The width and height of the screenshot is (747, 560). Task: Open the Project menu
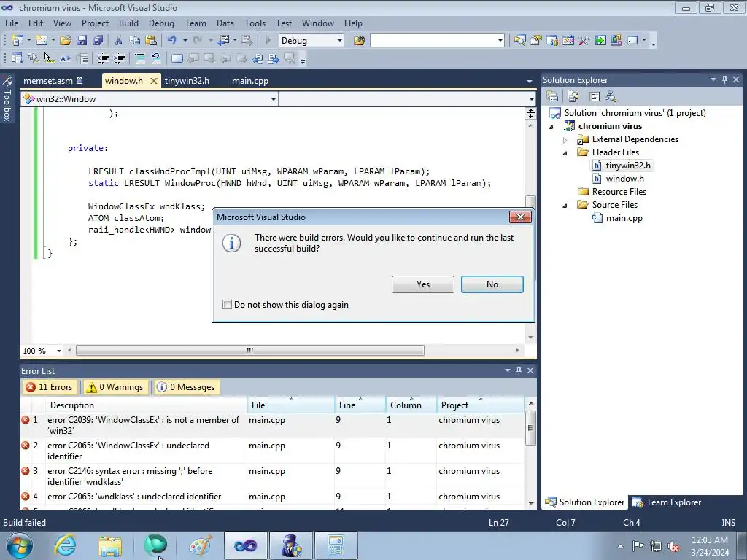95,23
